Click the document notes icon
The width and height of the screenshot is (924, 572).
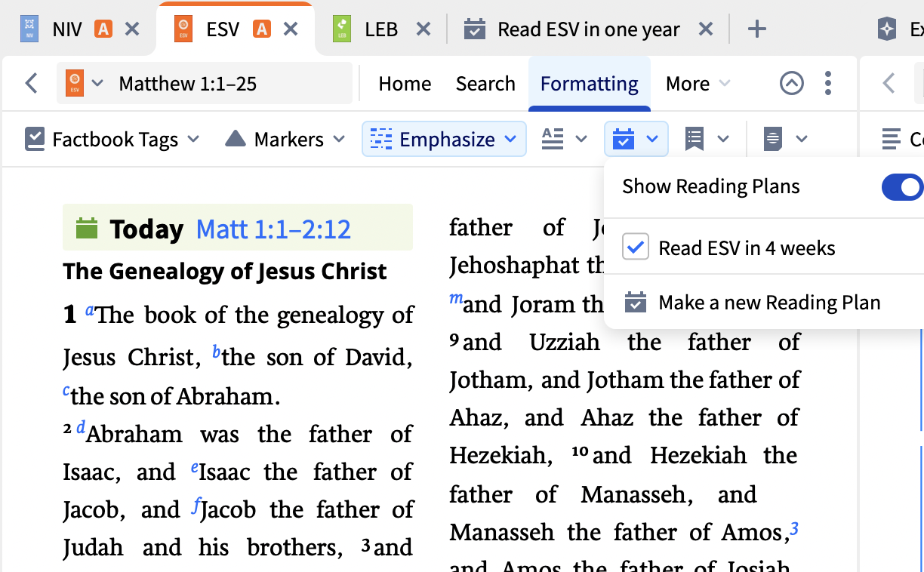tap(773, 139)
